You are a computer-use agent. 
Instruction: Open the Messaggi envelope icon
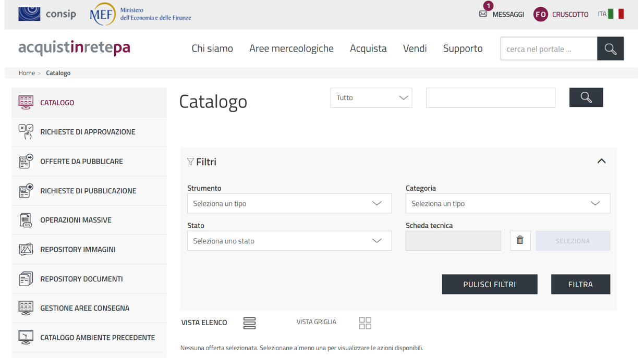[x=483, y=14]
